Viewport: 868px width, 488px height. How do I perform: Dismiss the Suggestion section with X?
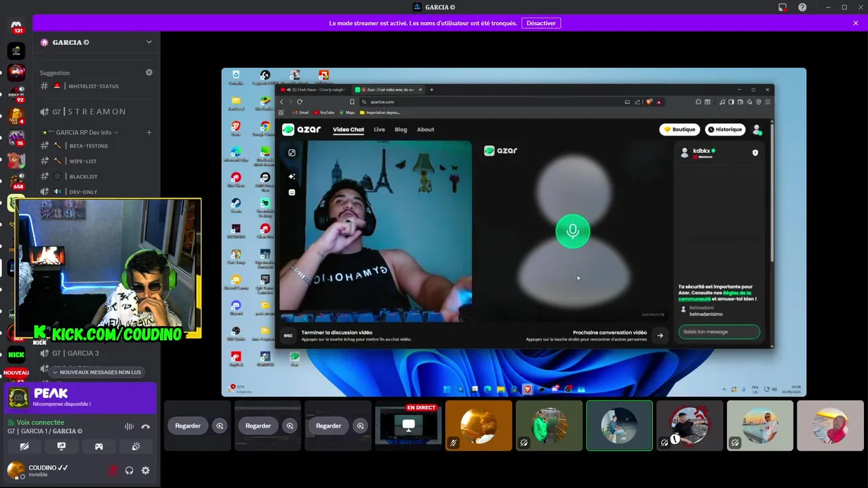coord(149,73)
